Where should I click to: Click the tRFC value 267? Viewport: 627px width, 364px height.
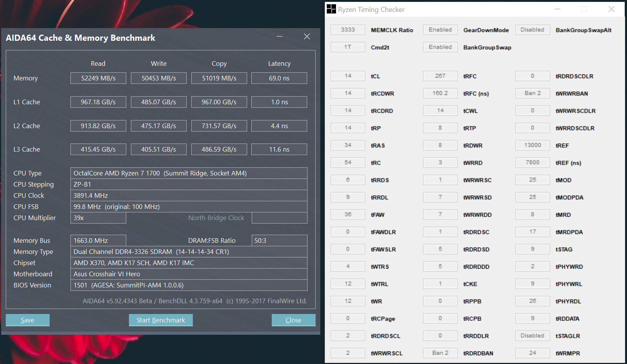(x=440, y=76)
